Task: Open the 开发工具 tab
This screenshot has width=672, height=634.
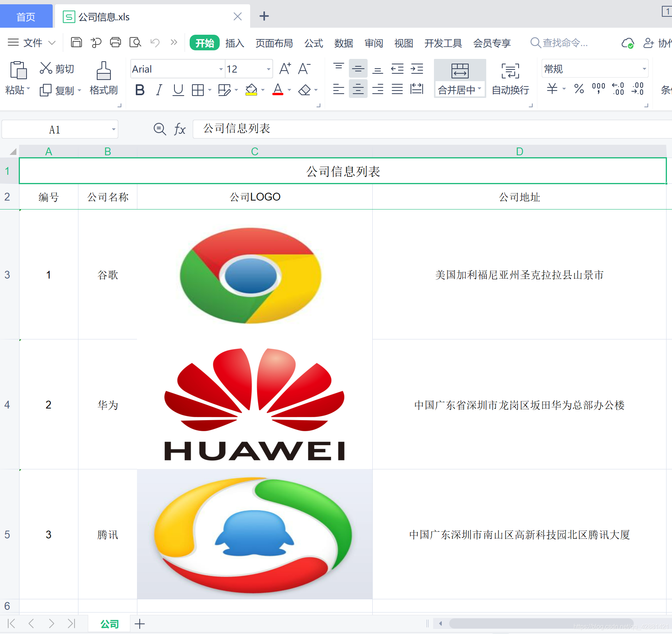Action: (443, 43)
